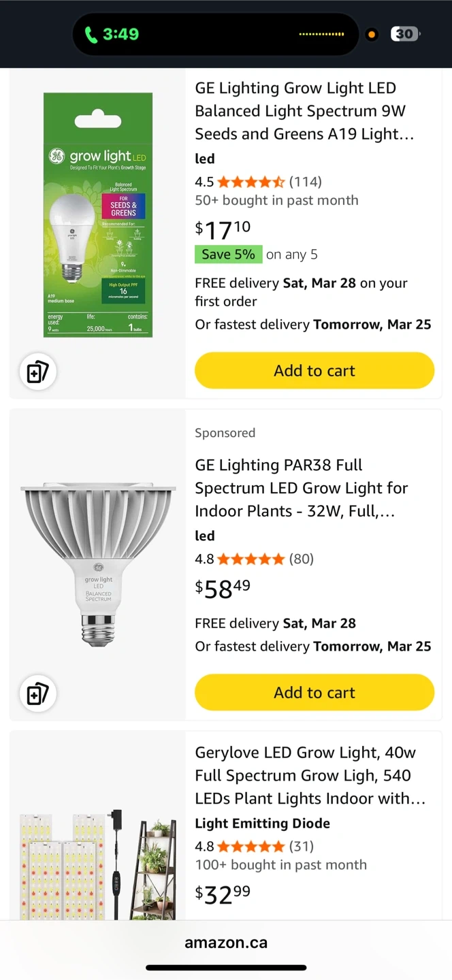This screenshot has height=980, width=452.
Task: Tap the amazon.ca address bar
Action: click(226, 943)
